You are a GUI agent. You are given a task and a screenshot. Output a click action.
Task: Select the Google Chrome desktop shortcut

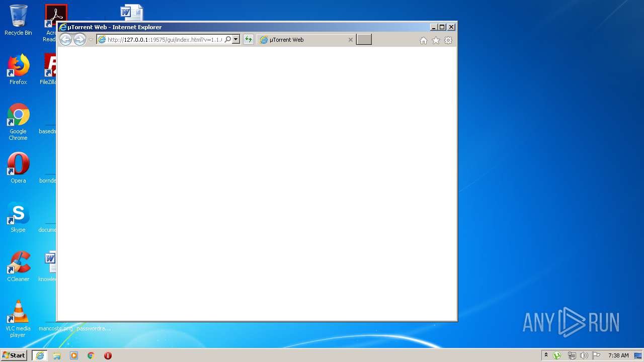click(x=18, y=122)
